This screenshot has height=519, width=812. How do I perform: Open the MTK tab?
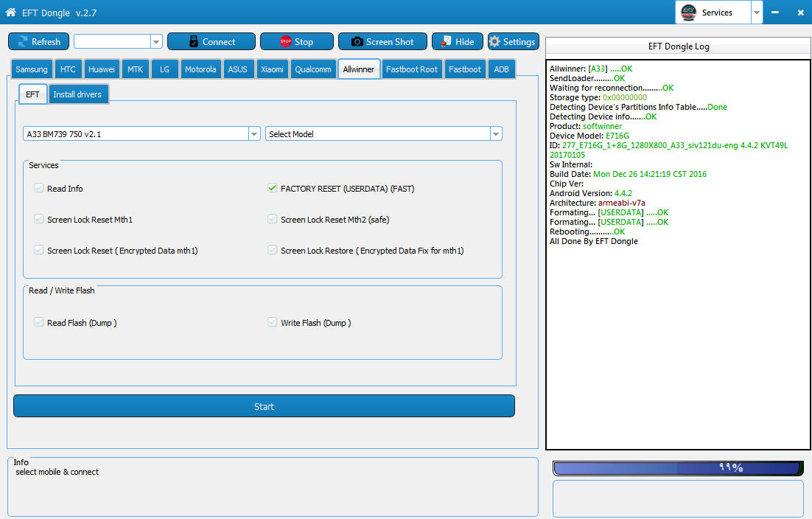[x=135, y=69]
